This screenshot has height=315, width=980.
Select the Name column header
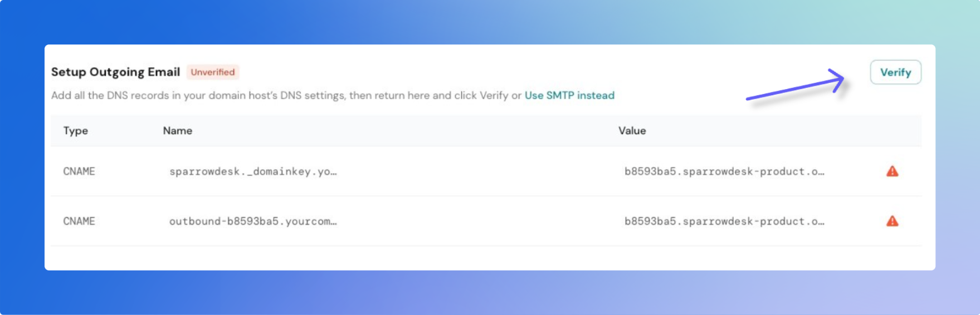178,131
